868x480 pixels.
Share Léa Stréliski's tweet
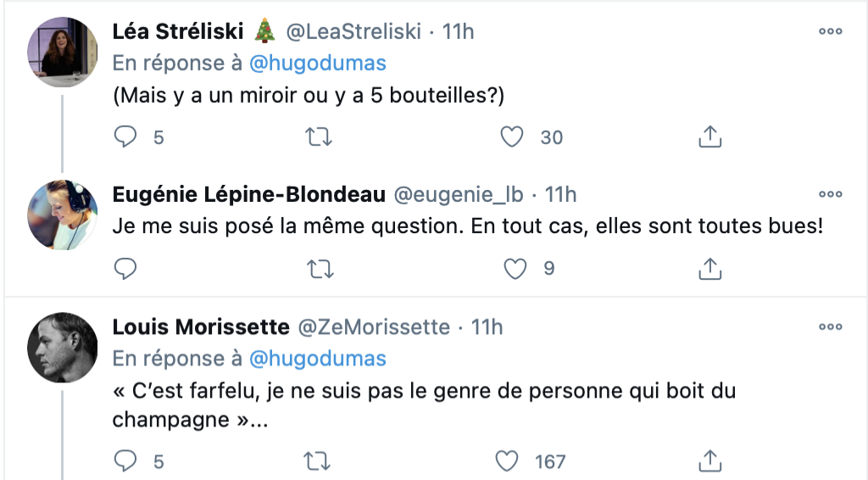pos(710,137)
